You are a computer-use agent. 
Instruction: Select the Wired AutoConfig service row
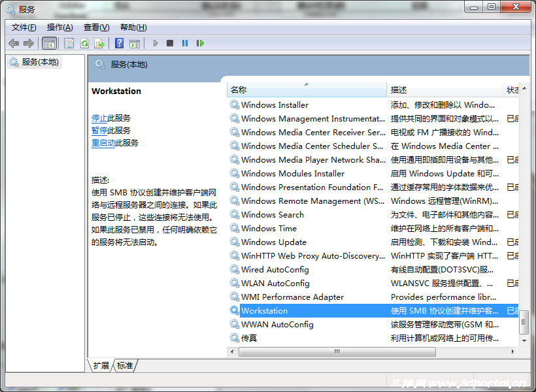373,269
